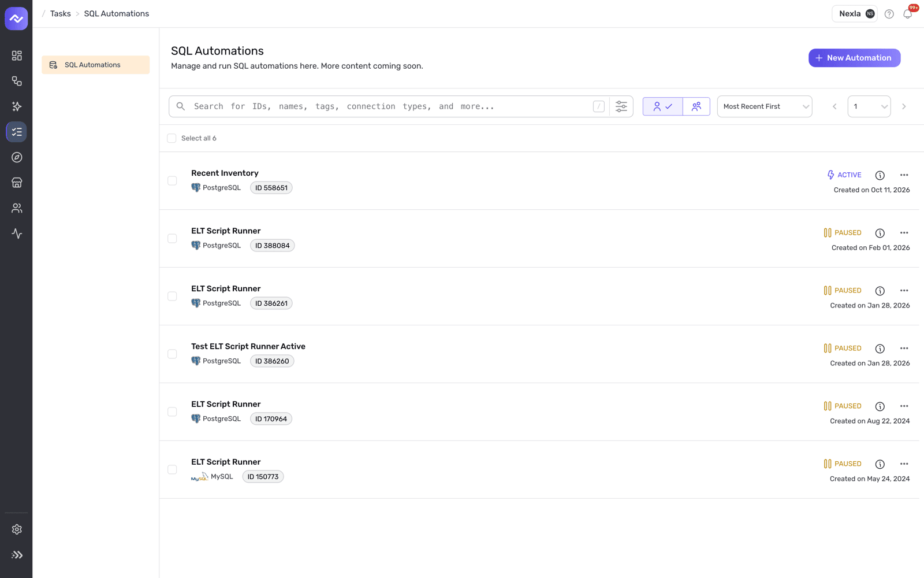Open the data flows icon in sidebar
The image size is (924, 578).
click(17, 81)
